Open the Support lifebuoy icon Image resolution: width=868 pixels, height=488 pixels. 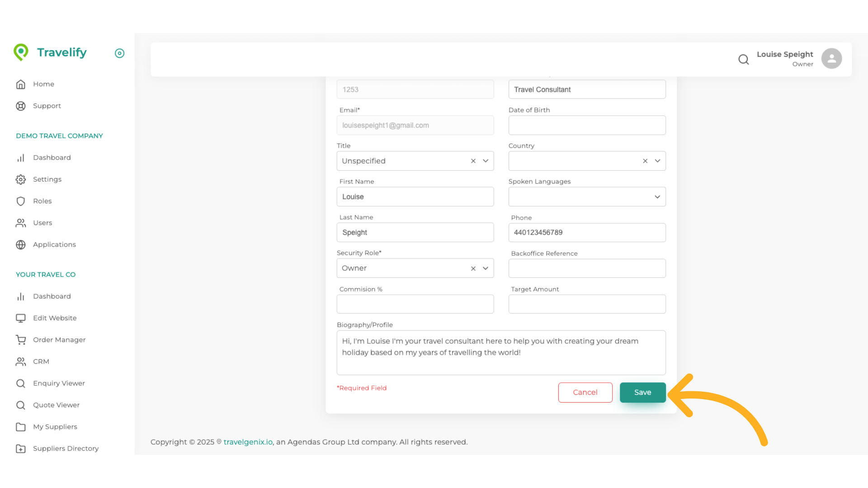coord(21,106)
